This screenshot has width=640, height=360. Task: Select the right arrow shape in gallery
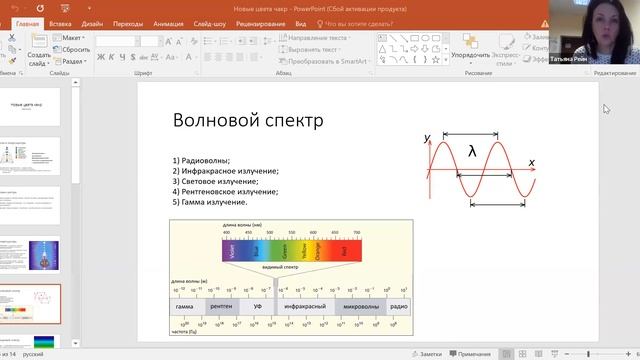tap(414, 49)
